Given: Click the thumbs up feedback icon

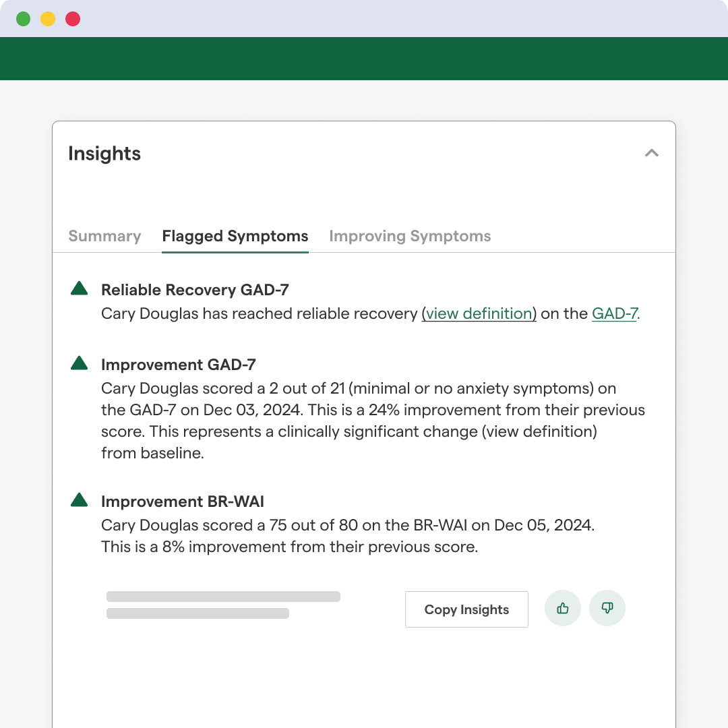Looking at the screenshot, I should pyautogui.click(x=563, y=609).
